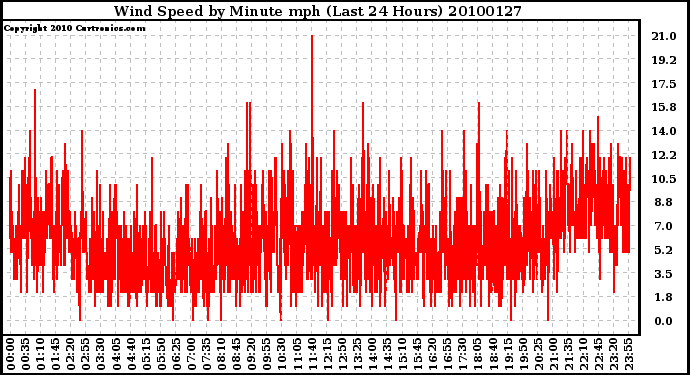
Task: Click the 12.2 y-axis label
Action: (x=664, y=155)
